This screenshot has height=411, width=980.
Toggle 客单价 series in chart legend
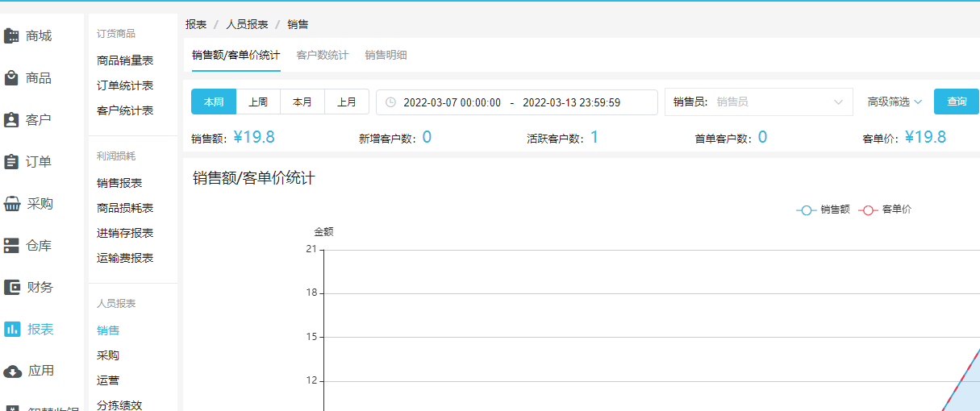[885, 210]
